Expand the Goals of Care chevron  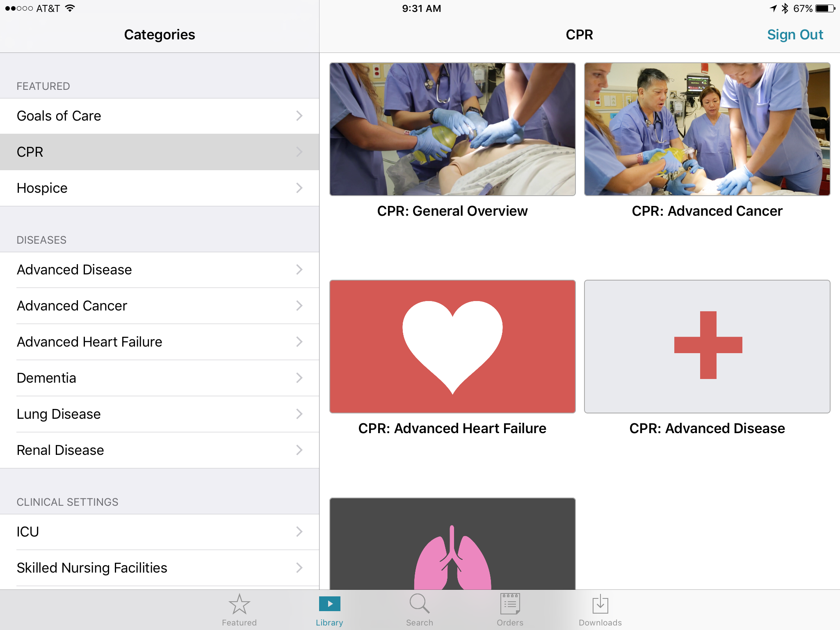(299, 116)
